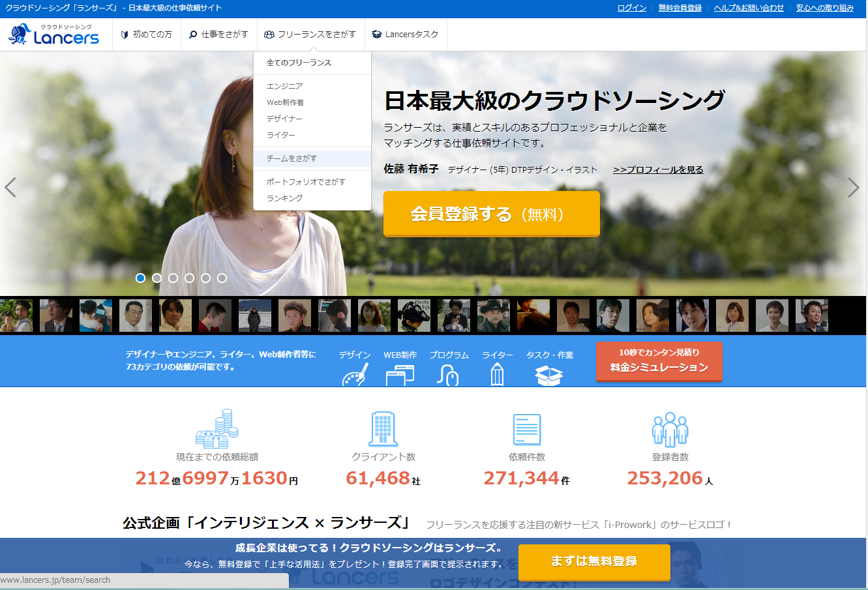Click the 公式企画「インテリジェンス × ランサーズ」 heading

(267, 523)
